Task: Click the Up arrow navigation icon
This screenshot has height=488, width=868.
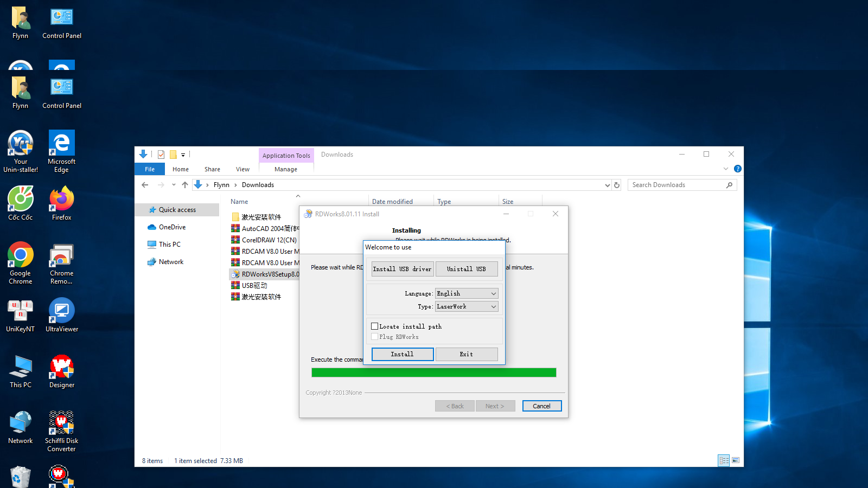Action: point(185,185)
